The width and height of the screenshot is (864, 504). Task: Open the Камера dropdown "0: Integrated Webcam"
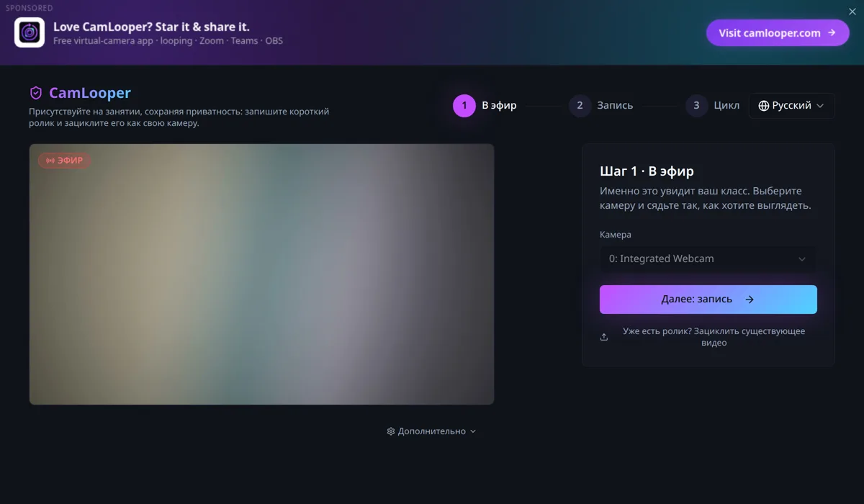point(708,258)
